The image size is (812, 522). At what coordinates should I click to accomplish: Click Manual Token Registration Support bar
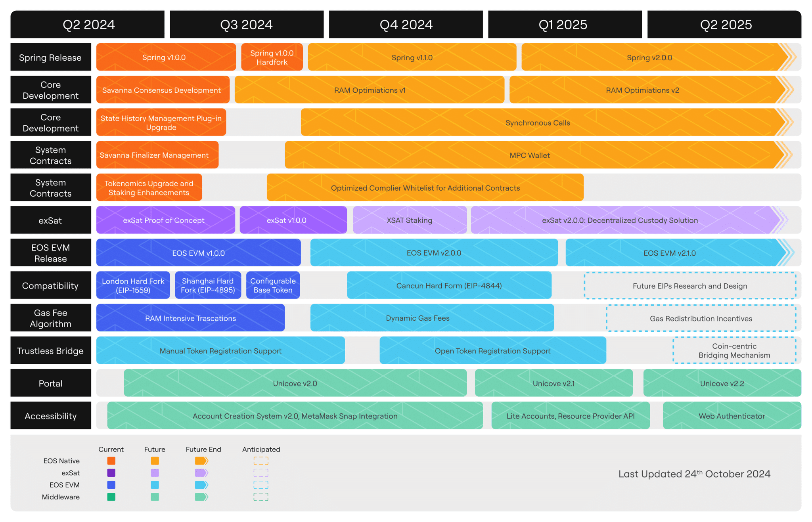pyautogui.click(x=220, y=351)
